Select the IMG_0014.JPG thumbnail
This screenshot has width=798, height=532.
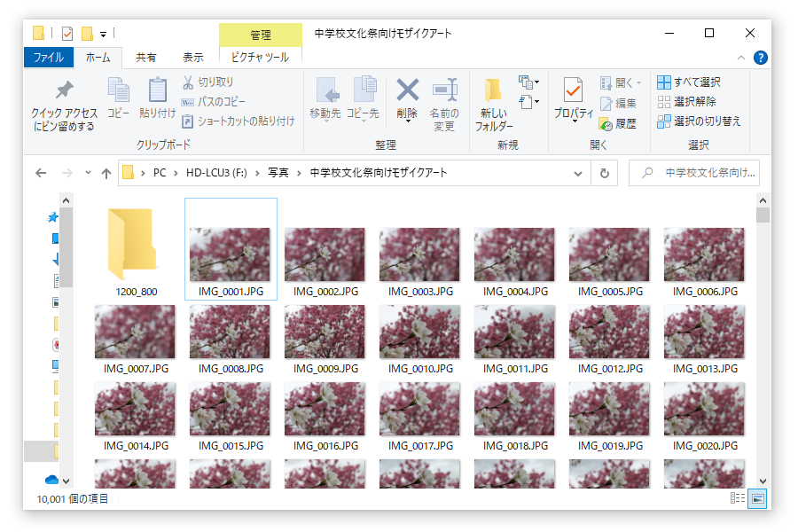click(135, 409)
